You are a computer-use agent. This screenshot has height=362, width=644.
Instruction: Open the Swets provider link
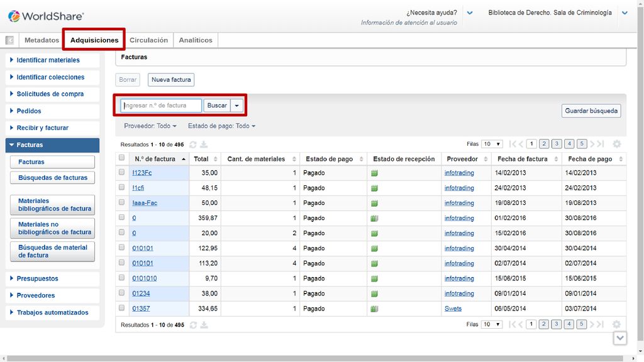(453, 309)
